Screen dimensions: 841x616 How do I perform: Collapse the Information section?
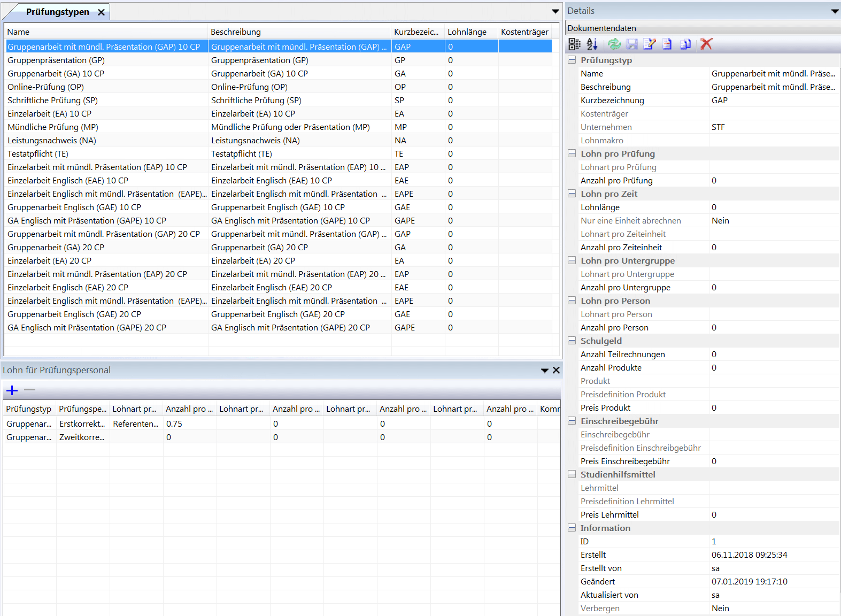coord(572,528)
